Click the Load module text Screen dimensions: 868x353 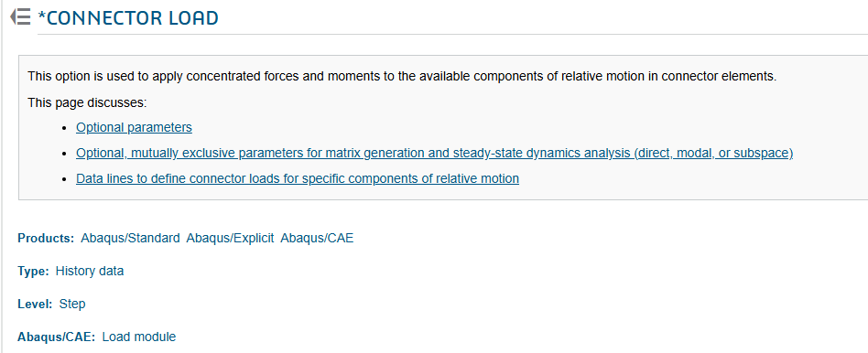point(139,337)
